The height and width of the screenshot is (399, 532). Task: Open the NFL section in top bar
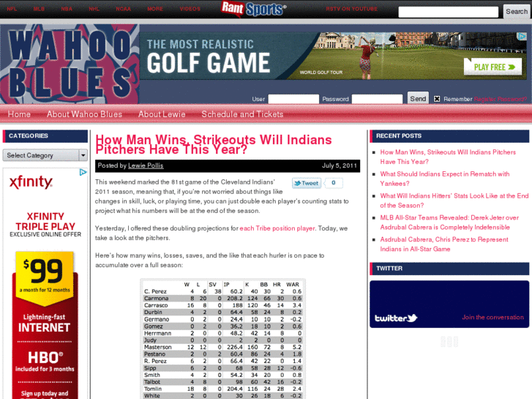click(x=12, y=9)
